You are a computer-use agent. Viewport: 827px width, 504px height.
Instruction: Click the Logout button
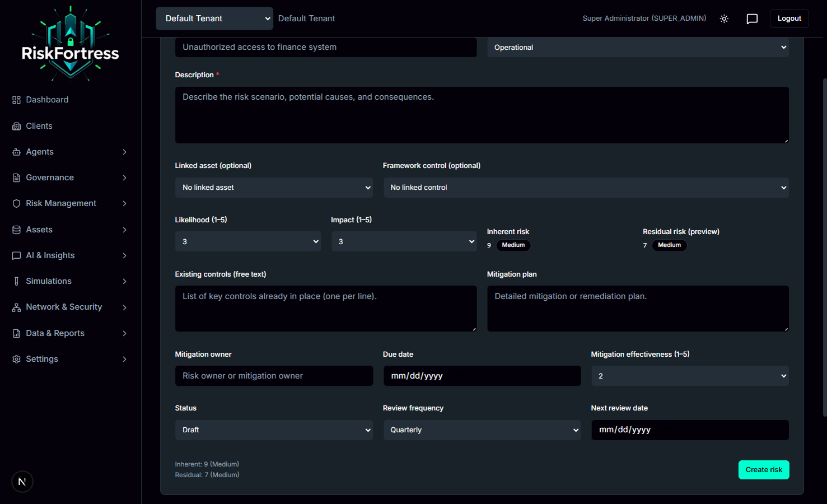pyautogui.click(x=789, y=18)
